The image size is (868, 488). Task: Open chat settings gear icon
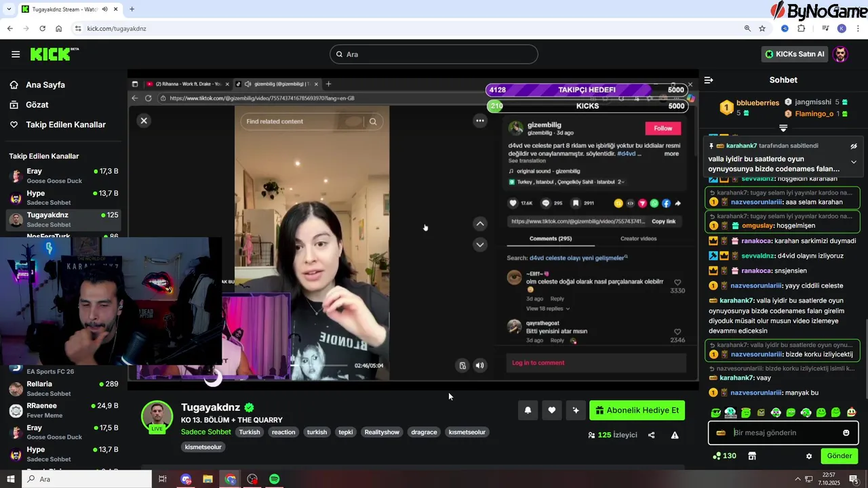point(808,456)
